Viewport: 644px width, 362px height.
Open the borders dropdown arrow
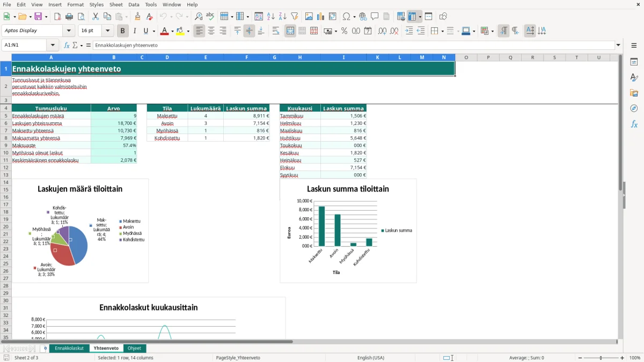442,31
